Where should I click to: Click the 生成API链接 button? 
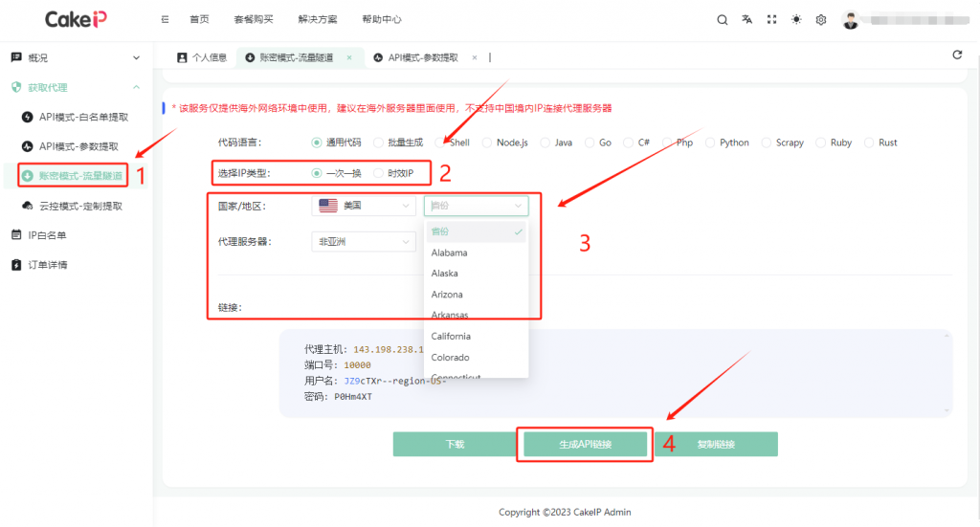tap(585, 445)
